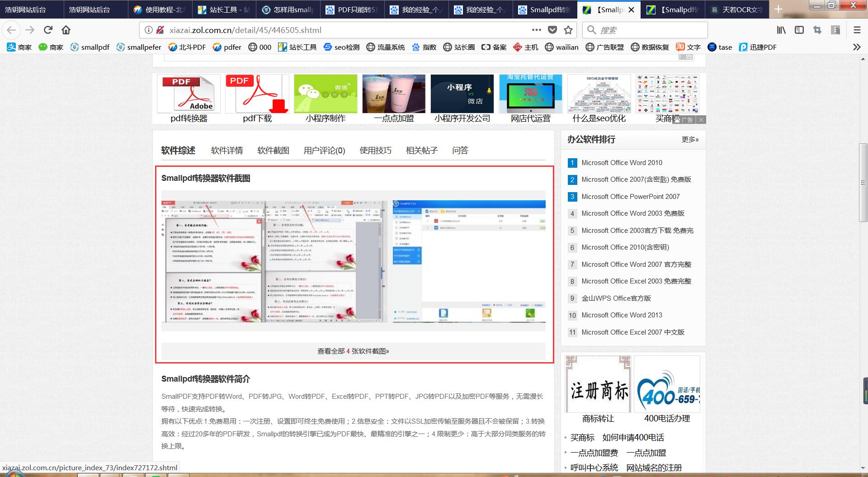This screenshot has width=868, height=477.
Task: Open the hamburger application menu
Action: [x=857, y=30]
